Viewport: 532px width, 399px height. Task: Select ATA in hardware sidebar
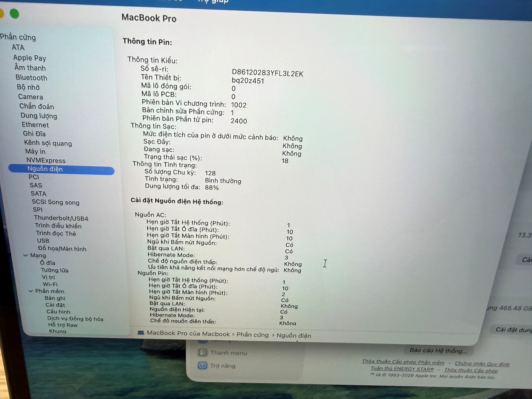(x=18, y=47)
